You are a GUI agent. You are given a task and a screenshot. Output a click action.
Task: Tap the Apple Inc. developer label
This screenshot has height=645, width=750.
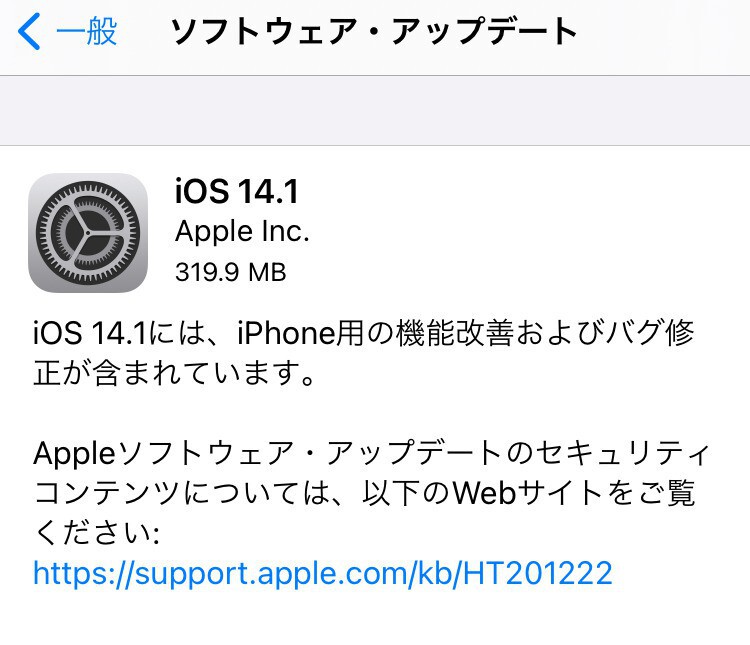242,232
